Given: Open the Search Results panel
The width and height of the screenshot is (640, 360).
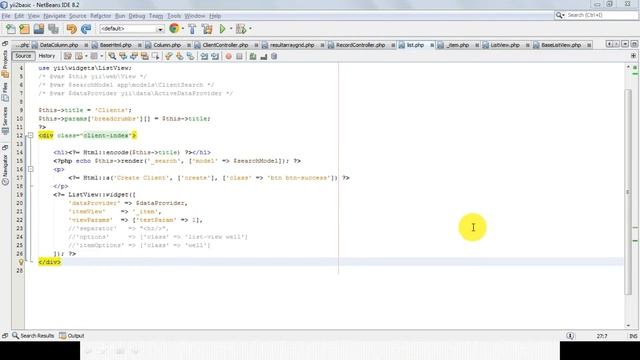Looking at the screenshot, I should coord(33,336).
